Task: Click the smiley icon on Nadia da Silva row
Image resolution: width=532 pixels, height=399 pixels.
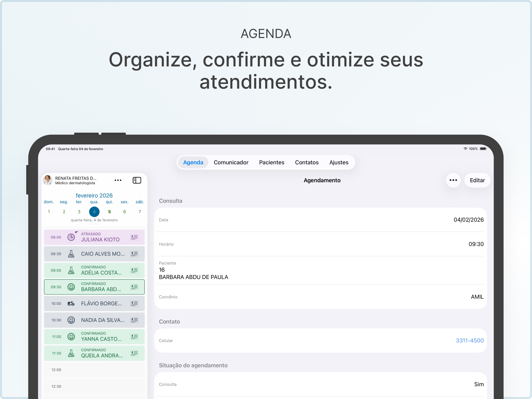Action: (71, 320)
